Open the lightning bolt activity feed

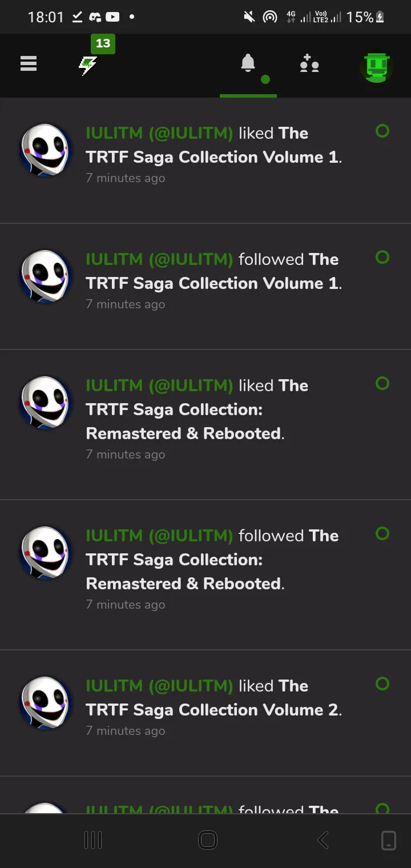[87, 66]
